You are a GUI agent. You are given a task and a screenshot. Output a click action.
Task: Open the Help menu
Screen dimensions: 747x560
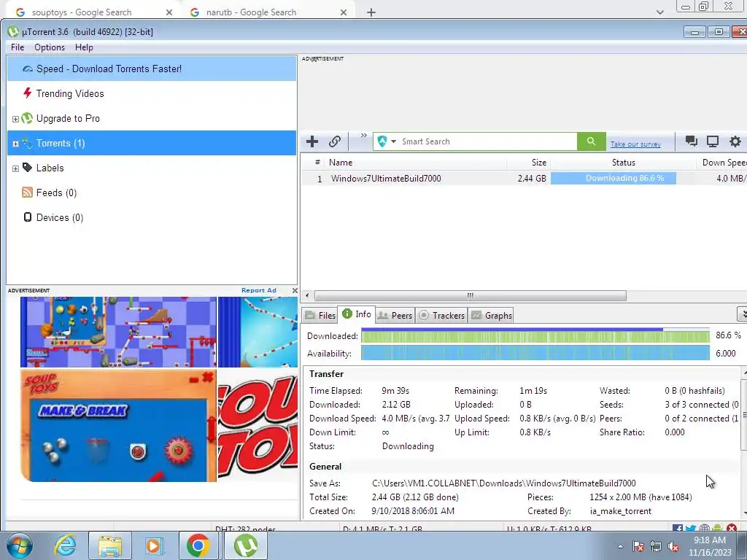(x=84, y=47)
